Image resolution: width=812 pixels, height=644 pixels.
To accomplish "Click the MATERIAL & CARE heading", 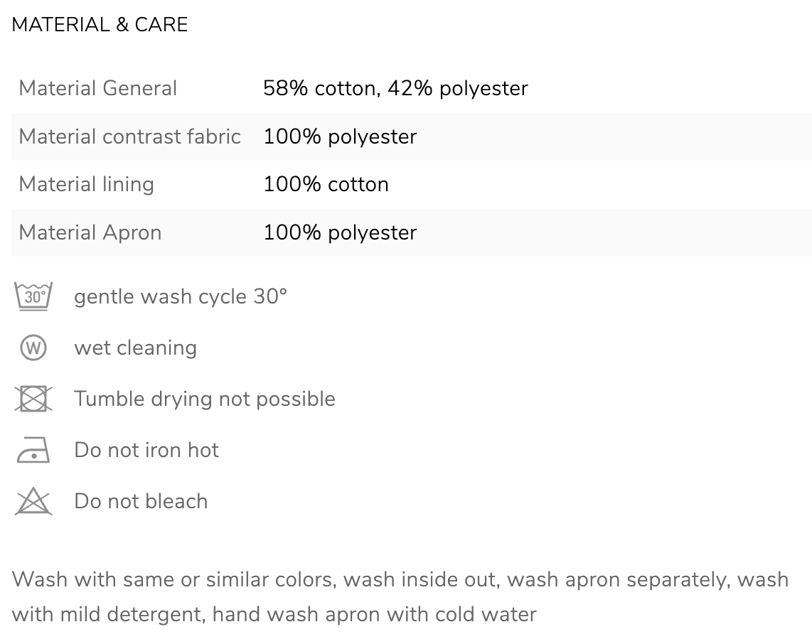I will 100,25.
